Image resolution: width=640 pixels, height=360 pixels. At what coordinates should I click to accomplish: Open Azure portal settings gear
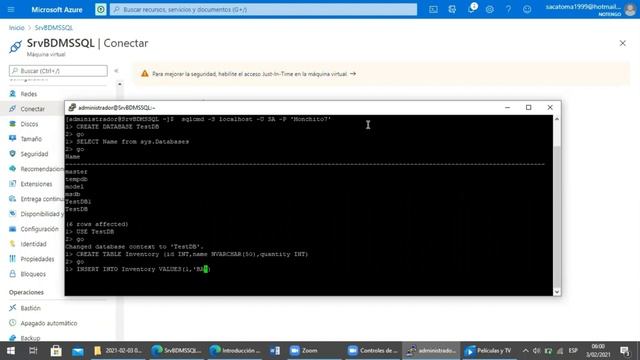[x=489, y=9]
